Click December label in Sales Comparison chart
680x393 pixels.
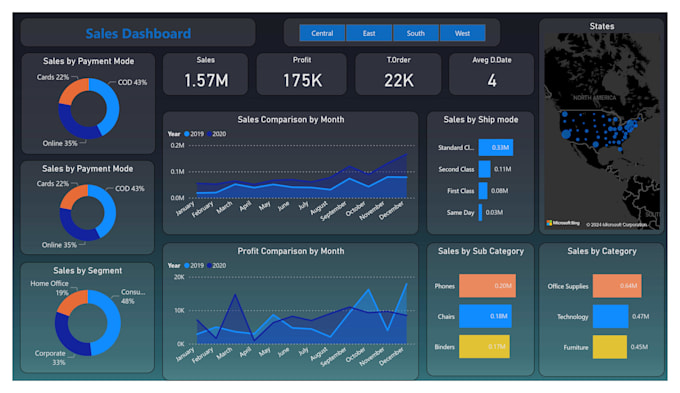pos(391,210)
